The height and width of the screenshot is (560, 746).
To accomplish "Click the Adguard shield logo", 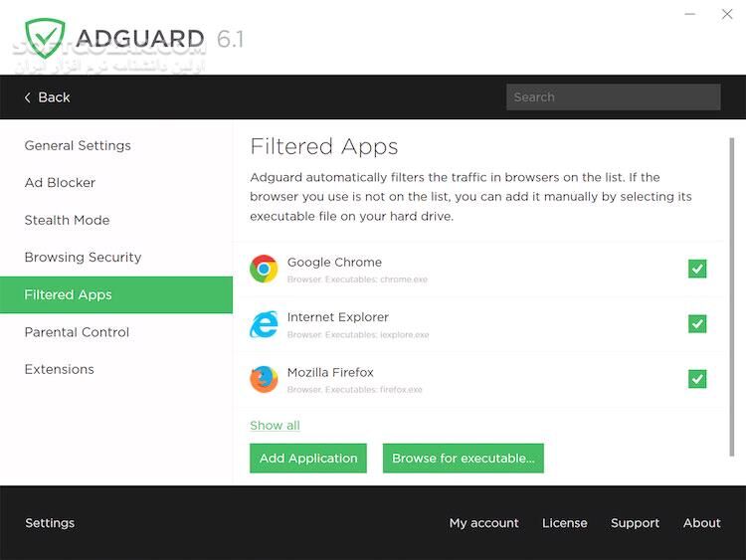I will (45, 38).
